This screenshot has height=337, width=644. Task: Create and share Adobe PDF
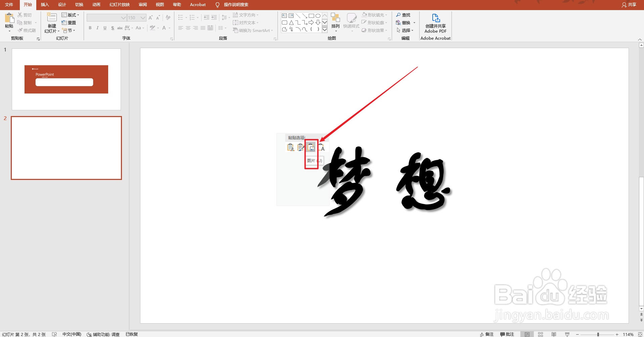click(435, 23)
